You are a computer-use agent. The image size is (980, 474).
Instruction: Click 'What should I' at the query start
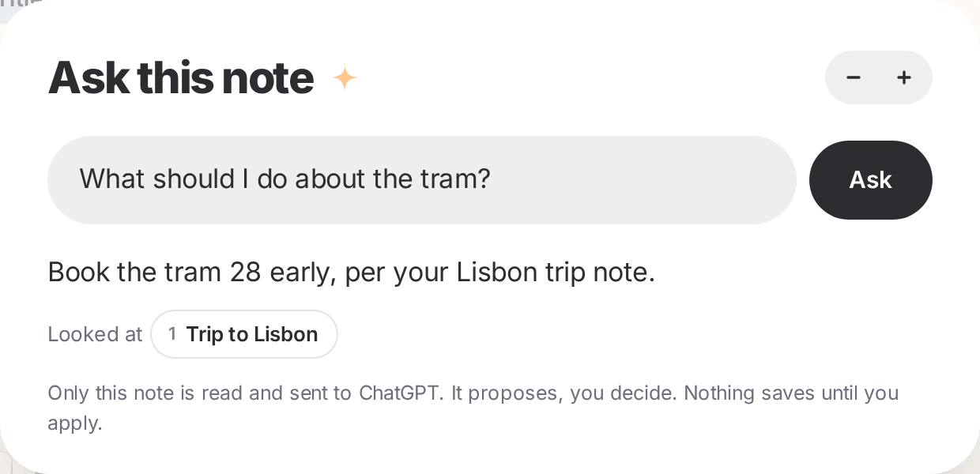click(x=164, y=179)
